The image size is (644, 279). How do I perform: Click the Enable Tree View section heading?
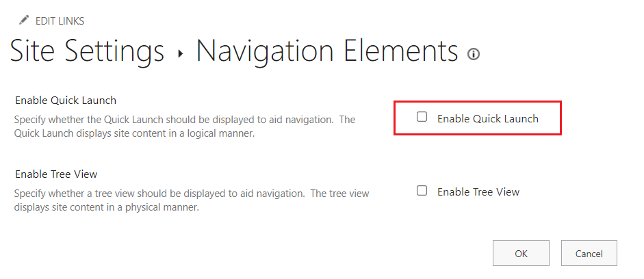(x=61, y=174)
